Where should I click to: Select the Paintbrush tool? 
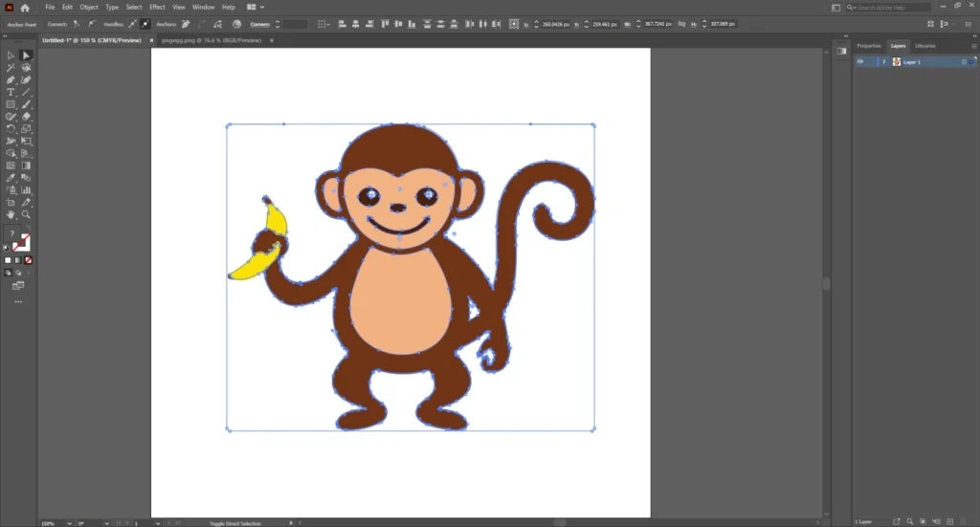tap(26, 104)
